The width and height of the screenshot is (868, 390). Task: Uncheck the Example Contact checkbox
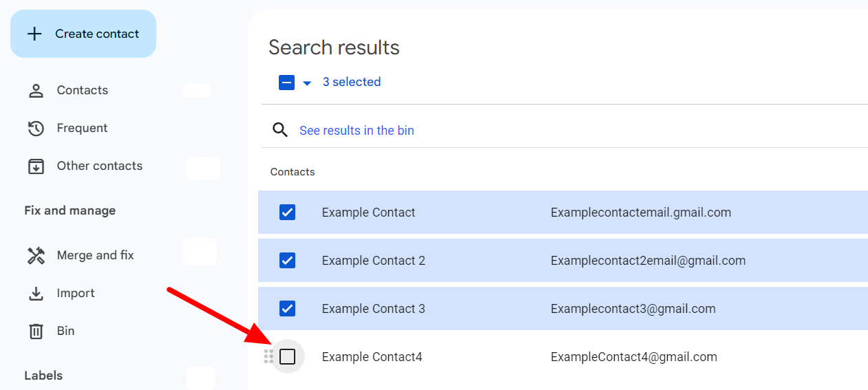(x=288, y=212)
